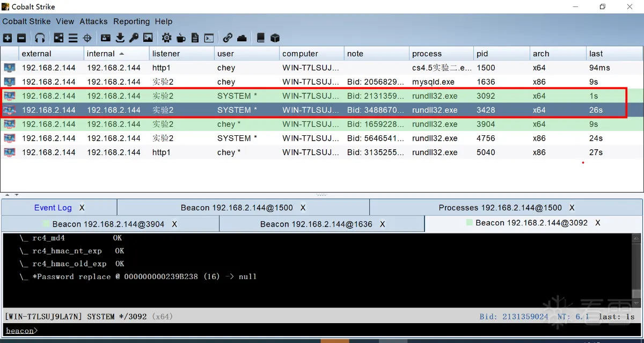Close the Beacon @1636 tab
This screenshot has height=343, width=644.
[x=383, y=224]
